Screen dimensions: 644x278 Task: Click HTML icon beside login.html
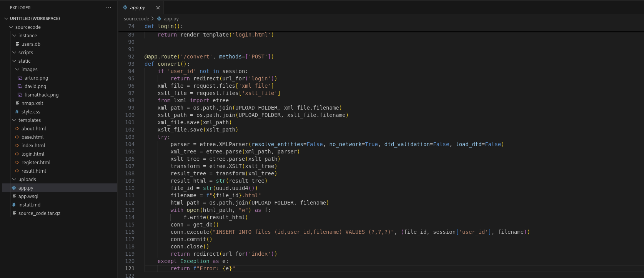coord(17,154)
